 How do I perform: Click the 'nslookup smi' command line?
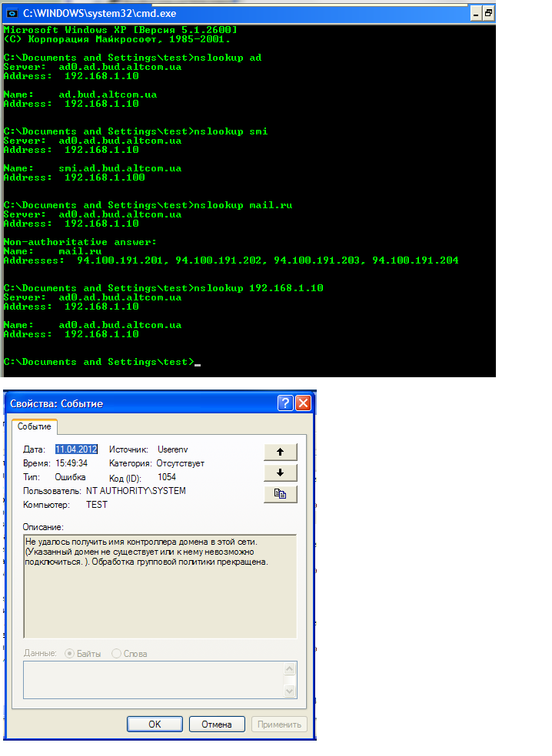(x=135, y=131)
